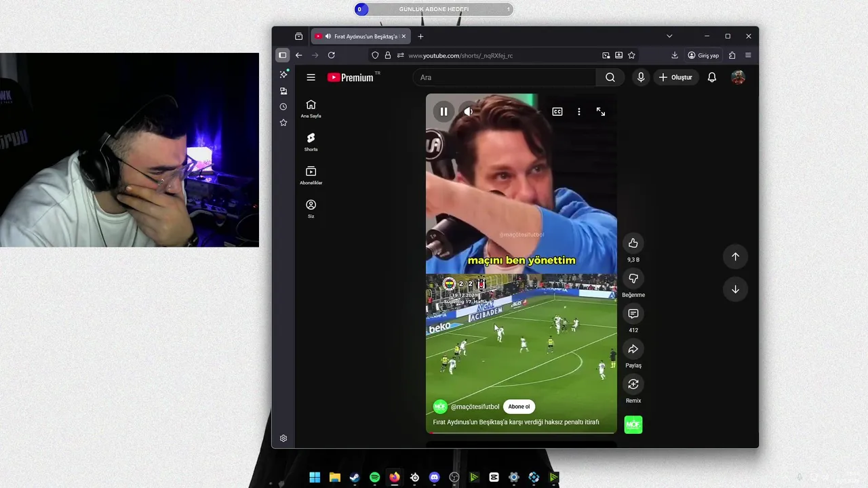This screenshot has width=868, height=488.
Task: Go back in browser history
Action: (x=298, y=55)
